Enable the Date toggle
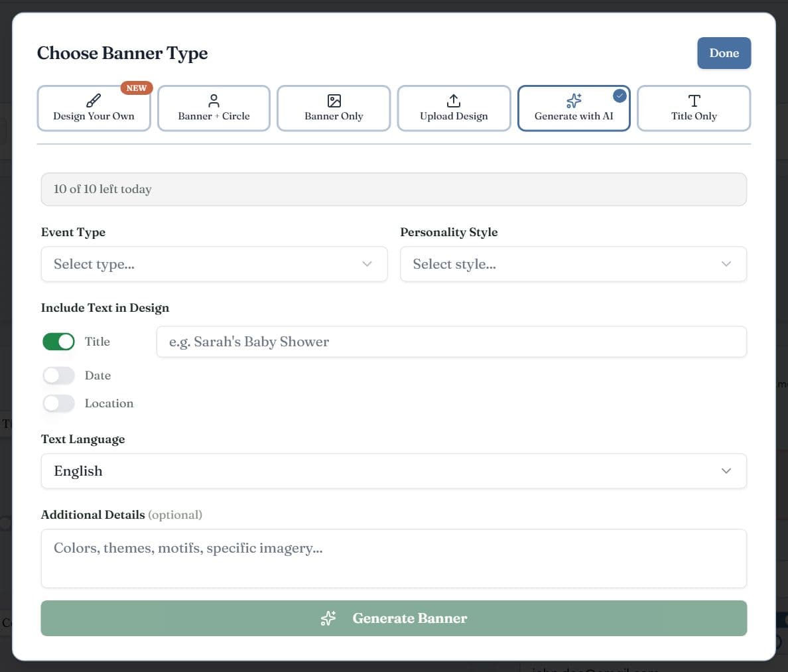This screenshot has width=788, height=672. (x=59, y=375)
